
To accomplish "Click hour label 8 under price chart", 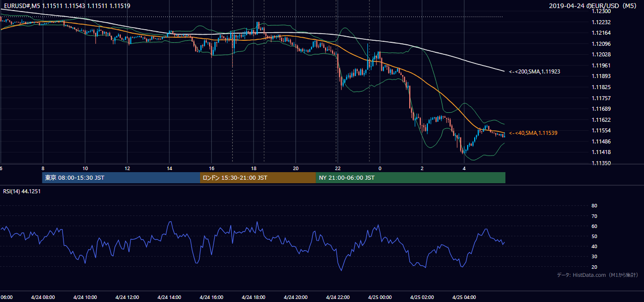I will (x=43, y=169).
